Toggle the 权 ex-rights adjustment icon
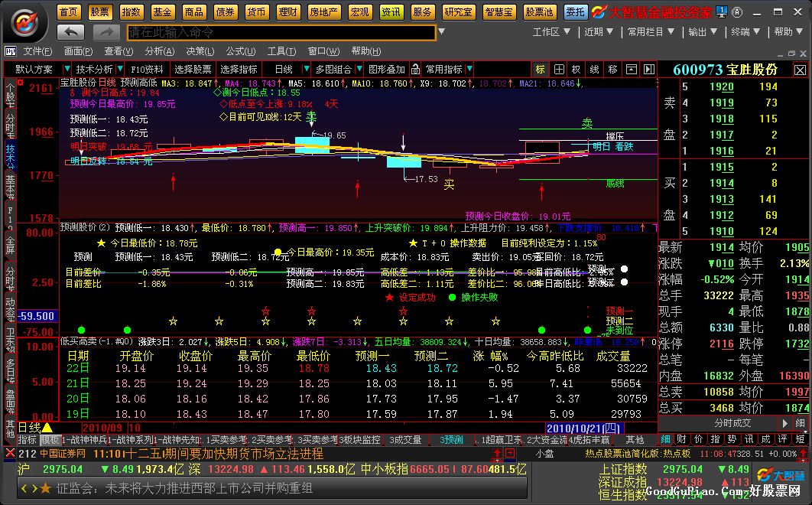Image resolution: width=812 pixels, height=505 pixels. coord(577,70)
